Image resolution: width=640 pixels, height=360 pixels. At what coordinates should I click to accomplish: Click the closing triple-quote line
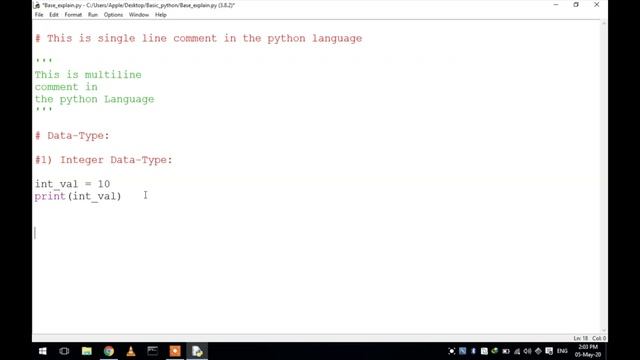point(44,110)
